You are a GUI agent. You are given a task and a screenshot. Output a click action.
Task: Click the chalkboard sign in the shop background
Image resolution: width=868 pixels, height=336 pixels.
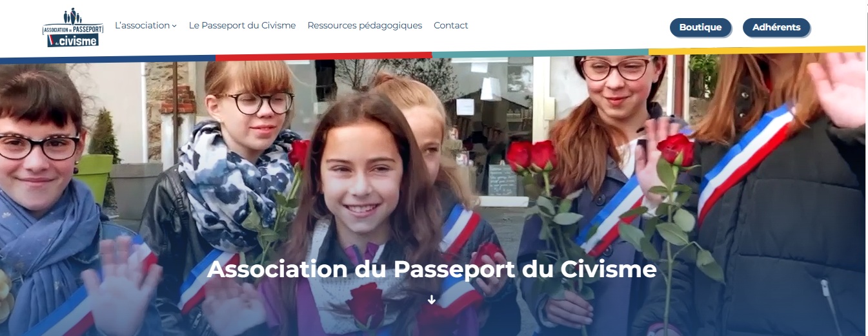[x=502, y=179]
